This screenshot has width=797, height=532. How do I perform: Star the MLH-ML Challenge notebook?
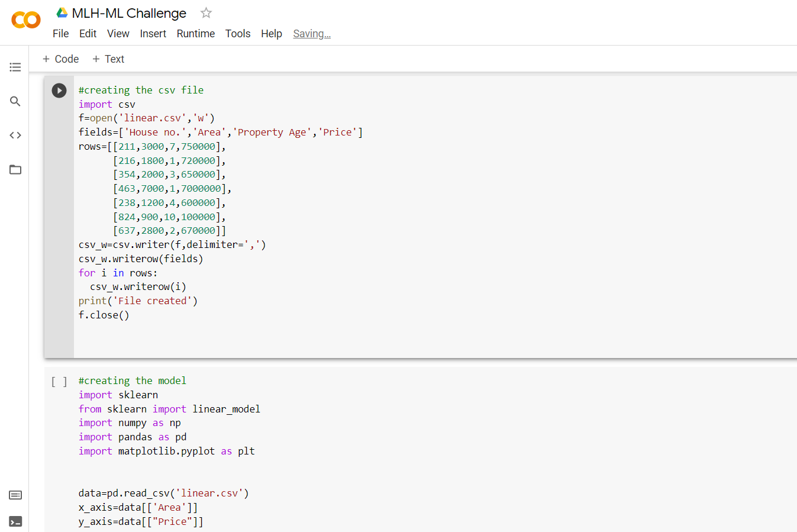206,12
